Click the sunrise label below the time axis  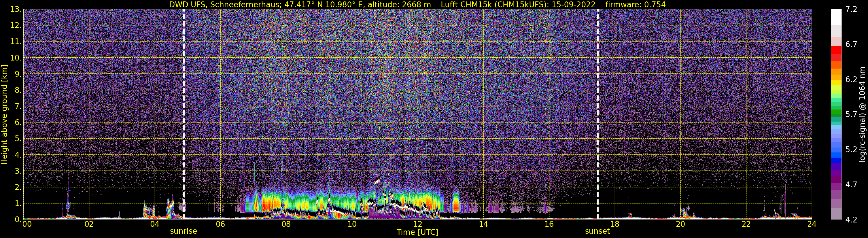pyautogui.click(x=183, y=231)
